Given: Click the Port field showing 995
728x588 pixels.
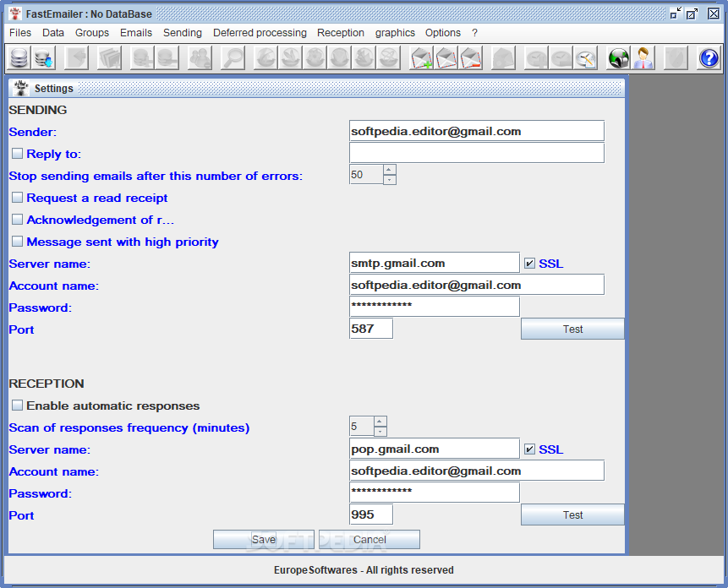Looking at the screenshot, I should (371, 514).
